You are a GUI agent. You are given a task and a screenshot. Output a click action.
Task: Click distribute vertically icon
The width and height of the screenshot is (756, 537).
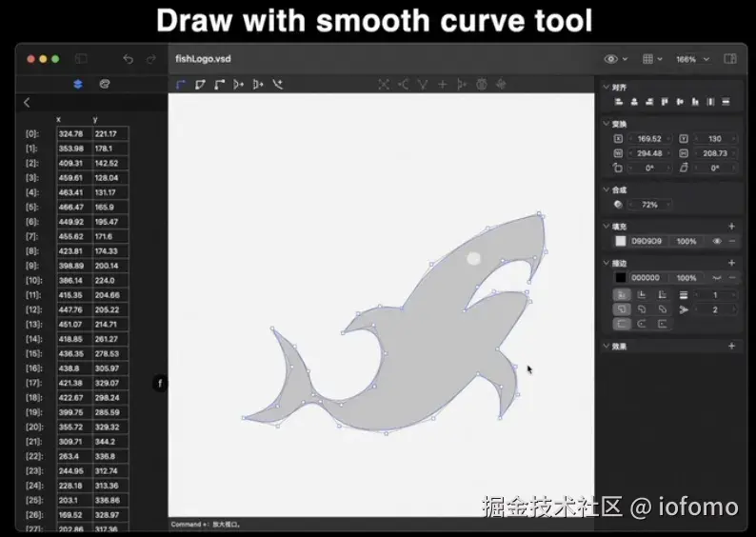[726, 102]
